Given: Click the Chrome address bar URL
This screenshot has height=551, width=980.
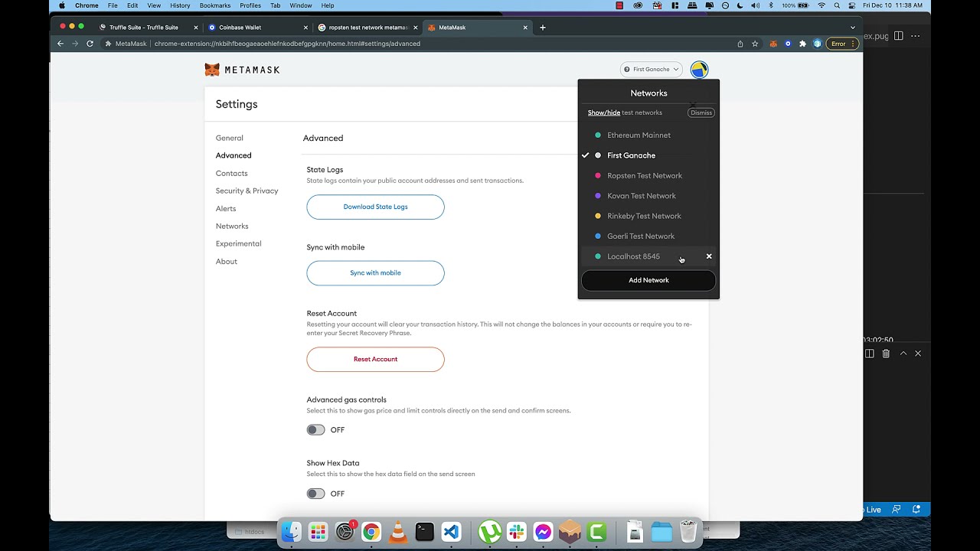Looking at the screenshot, I should [287, 44].
